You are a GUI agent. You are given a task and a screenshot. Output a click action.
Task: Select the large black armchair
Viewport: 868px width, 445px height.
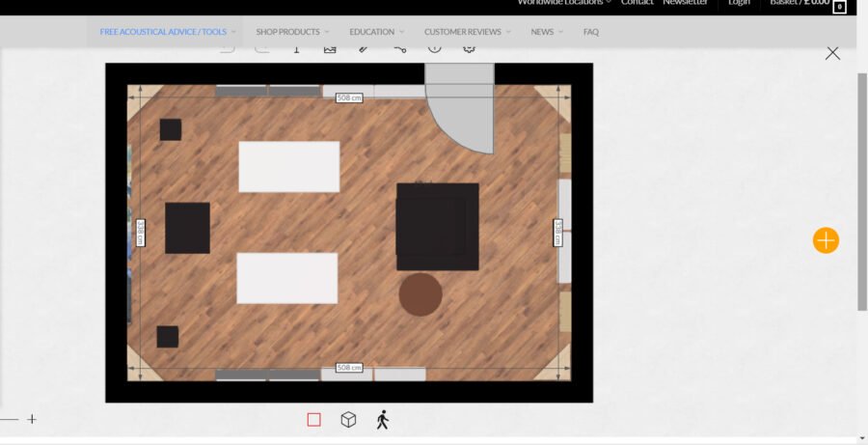tap(437, 227)
